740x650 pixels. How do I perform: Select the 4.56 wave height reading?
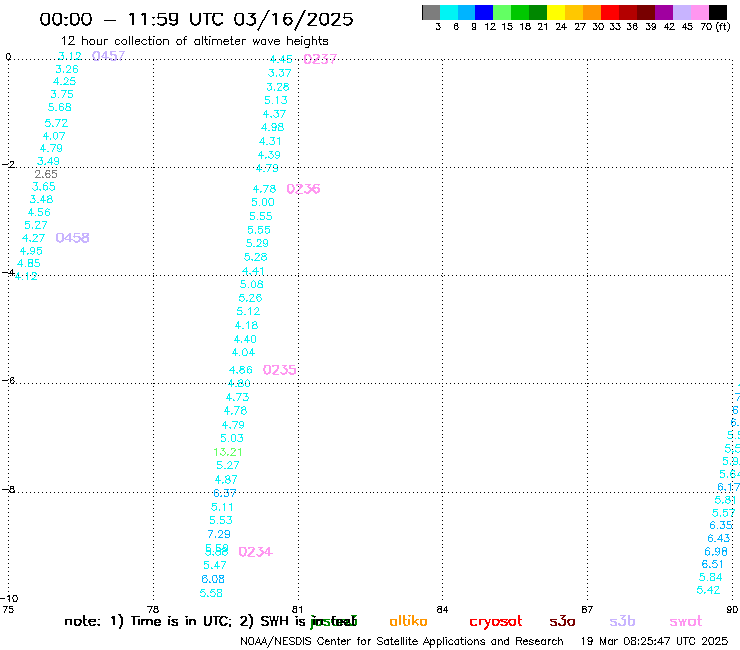(x=39, y=212)
